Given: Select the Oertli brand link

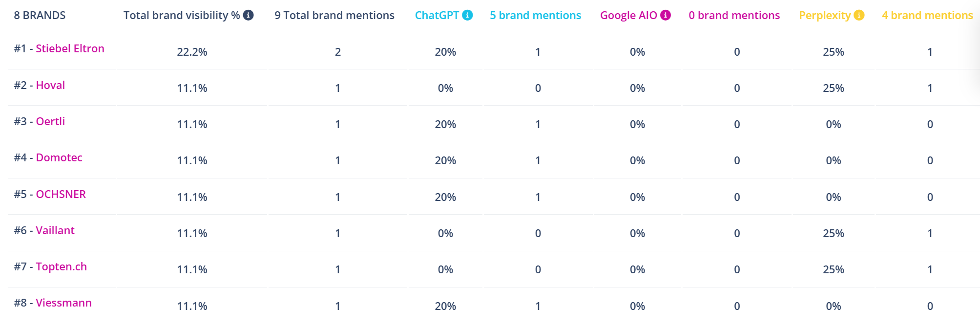Looking at the screenshot, I should (50, 121).
